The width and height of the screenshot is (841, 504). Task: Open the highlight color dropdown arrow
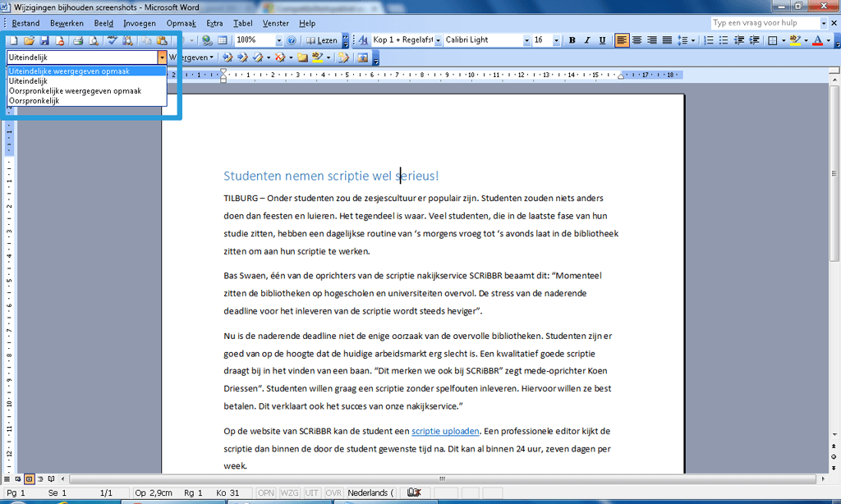(806, 41)
